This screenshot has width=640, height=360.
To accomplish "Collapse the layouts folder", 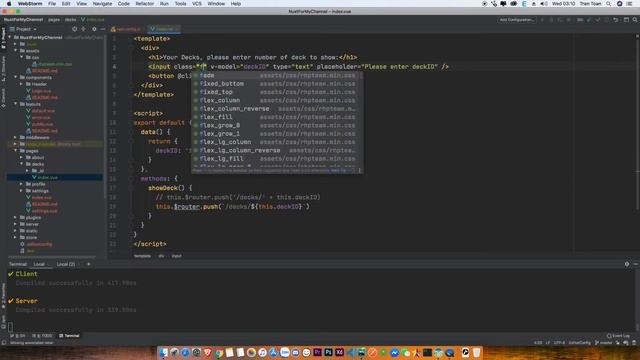I will pyautogui.click(x=16, y=104).
